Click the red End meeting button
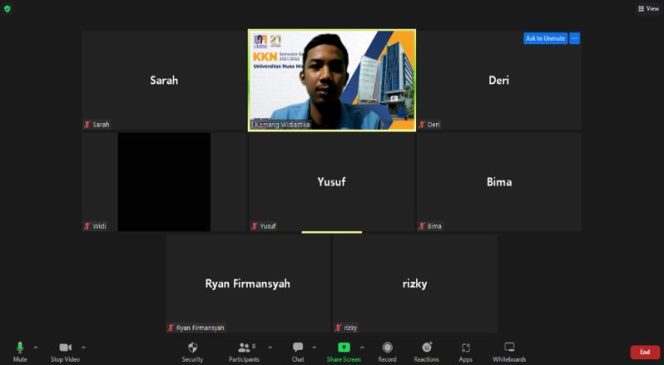 tap(645, 352)
